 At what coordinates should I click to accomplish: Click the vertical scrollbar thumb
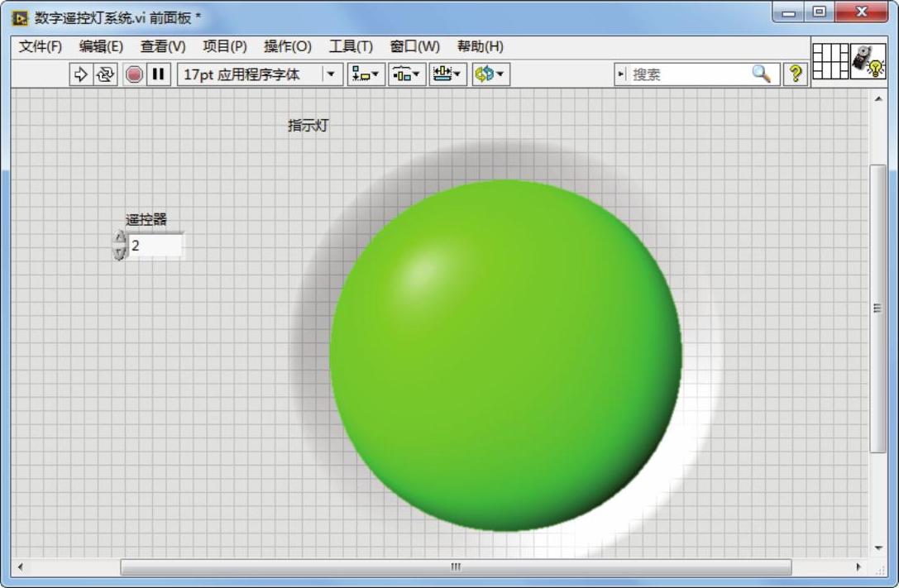(877, 308)
